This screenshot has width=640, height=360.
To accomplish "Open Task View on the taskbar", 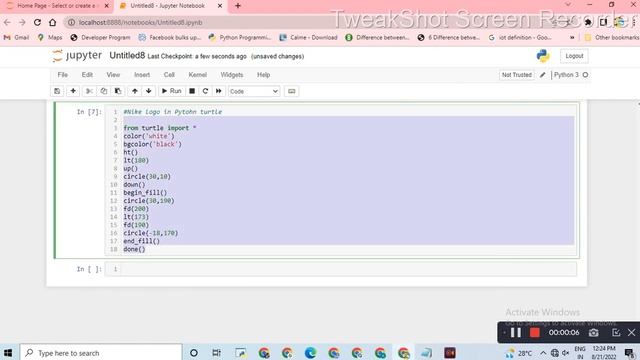I will point(217,353).
